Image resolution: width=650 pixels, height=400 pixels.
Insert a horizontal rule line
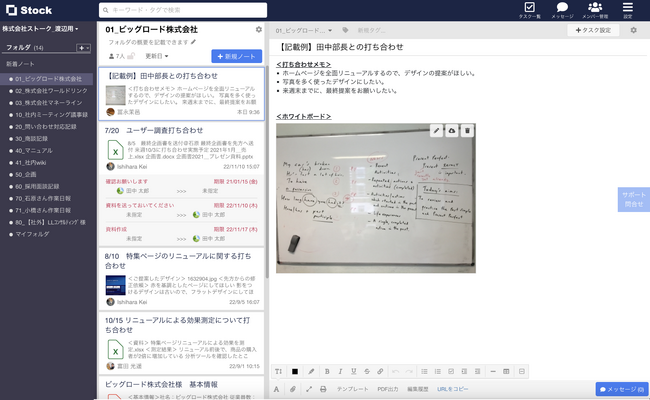coord(493,371)
